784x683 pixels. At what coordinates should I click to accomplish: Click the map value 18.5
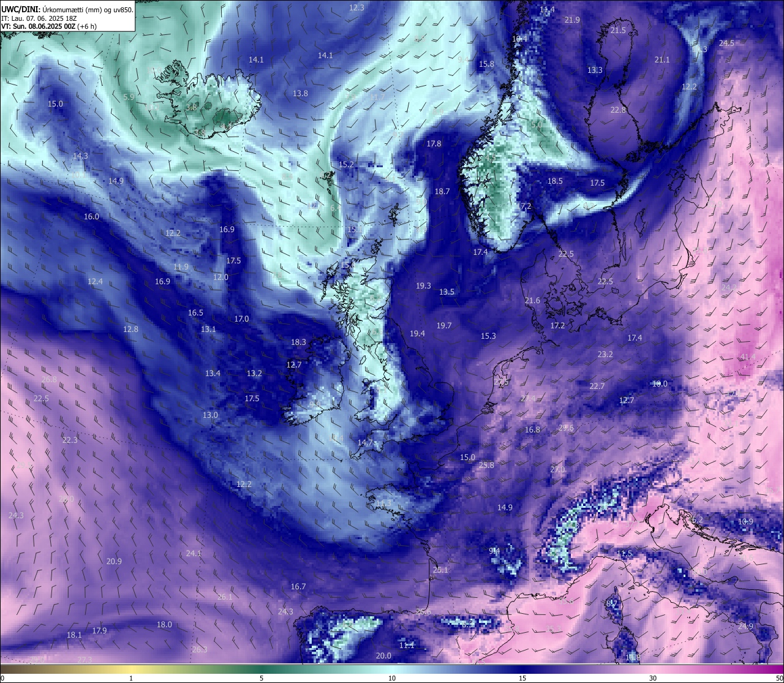(x=555, y=181)
